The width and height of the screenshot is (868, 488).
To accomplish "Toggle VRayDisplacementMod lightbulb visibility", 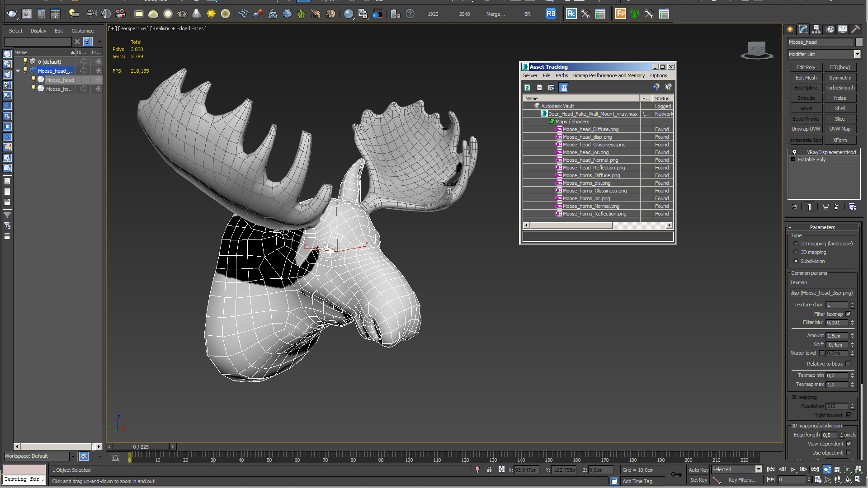I will [794, 152].
